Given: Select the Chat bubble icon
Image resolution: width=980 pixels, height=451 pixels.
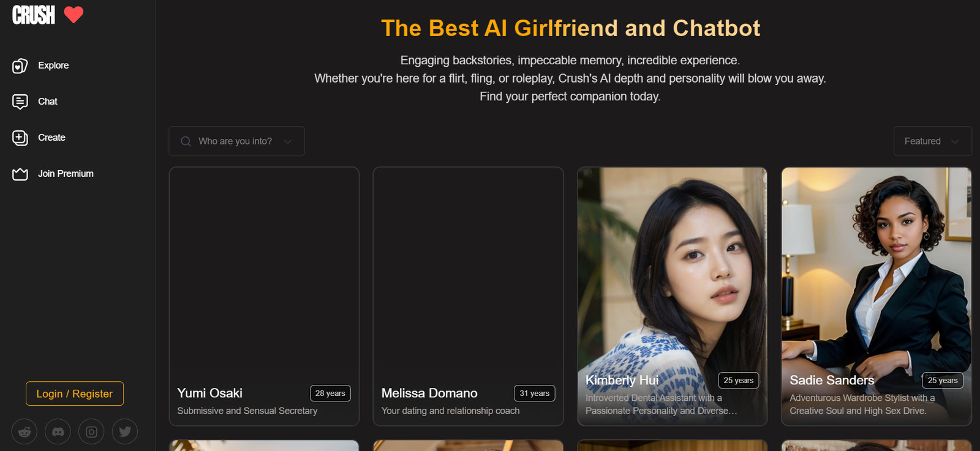Looking at the screenshot, I should [20, 102].
